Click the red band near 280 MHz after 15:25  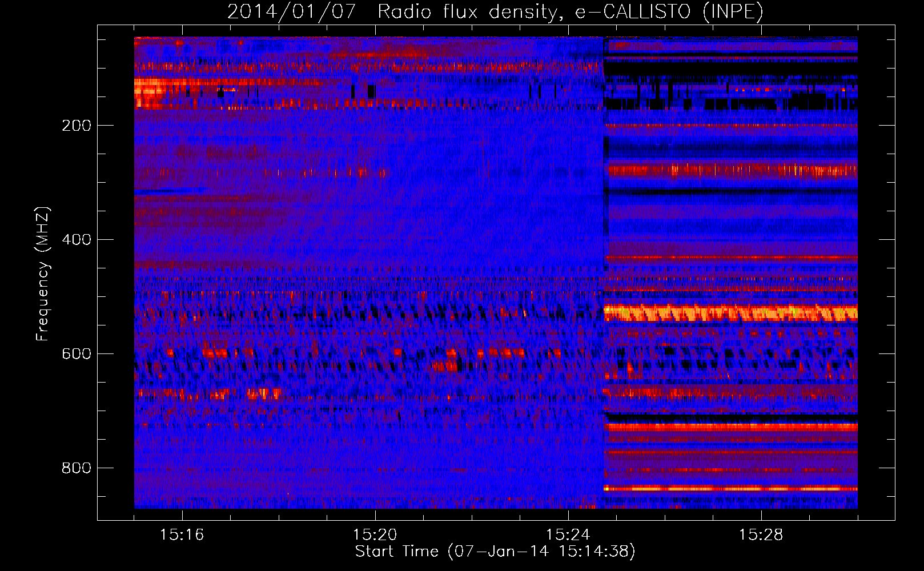pos(733,170)
